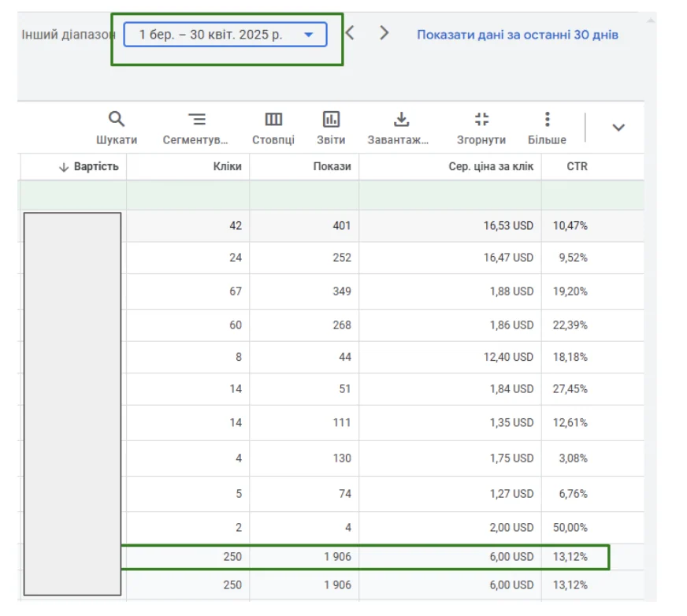Image resolution: width=687 pixels, height=616 pixels.
Task: Go to the previous date range
Action: click(x=350, y=33)
